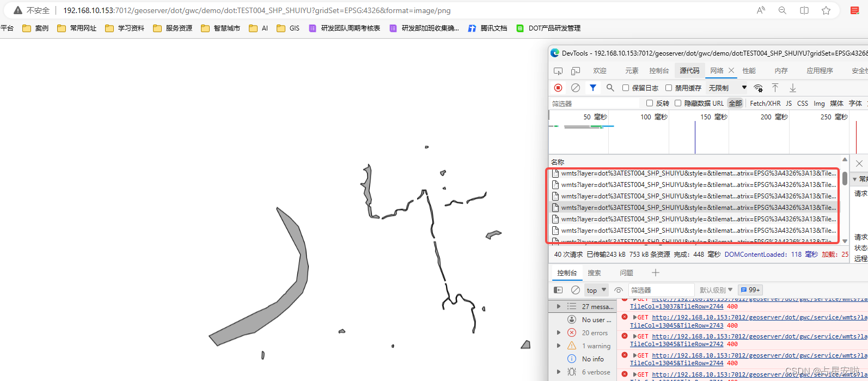Open network conditions wifi-gear icon
868x381 pixels.
758,88
